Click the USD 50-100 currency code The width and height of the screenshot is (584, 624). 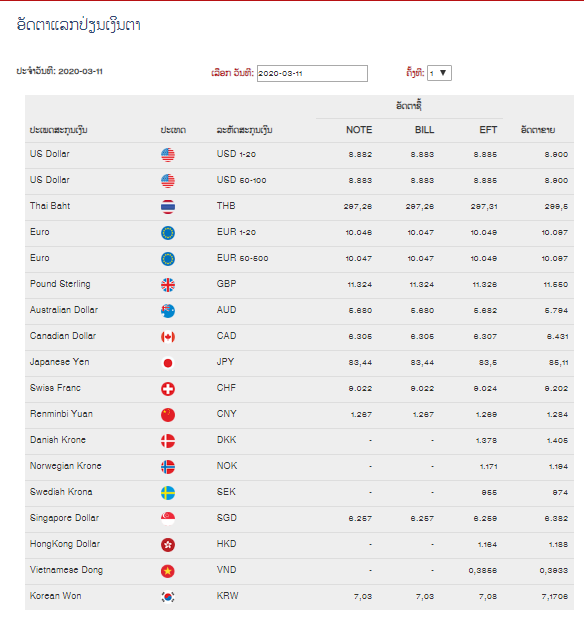point(241,180)
